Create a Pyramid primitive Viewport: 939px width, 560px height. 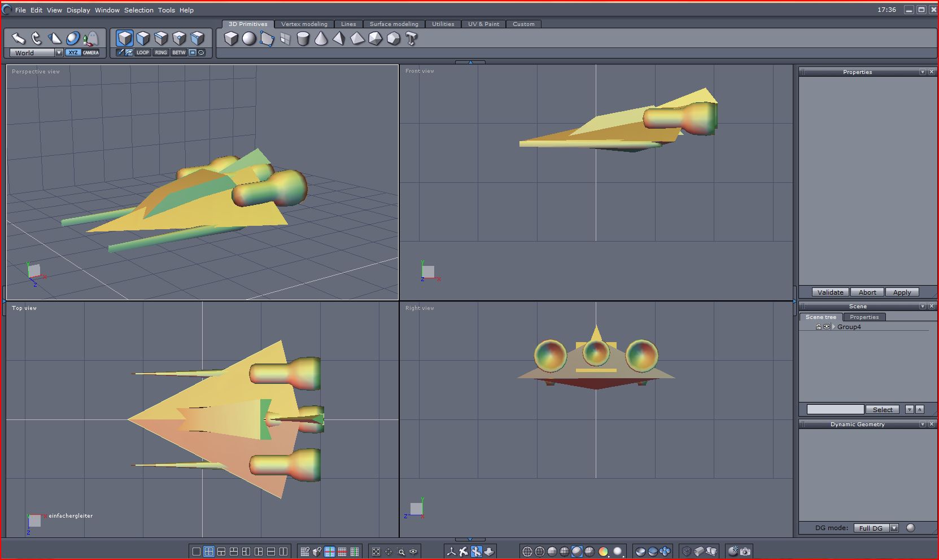point(339,38)
